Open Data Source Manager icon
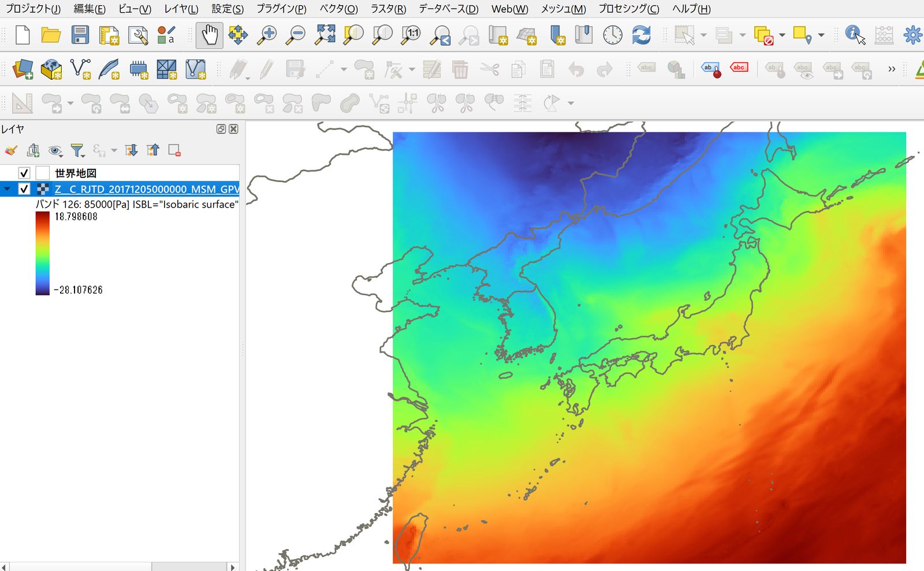 (x=23, y=69)
